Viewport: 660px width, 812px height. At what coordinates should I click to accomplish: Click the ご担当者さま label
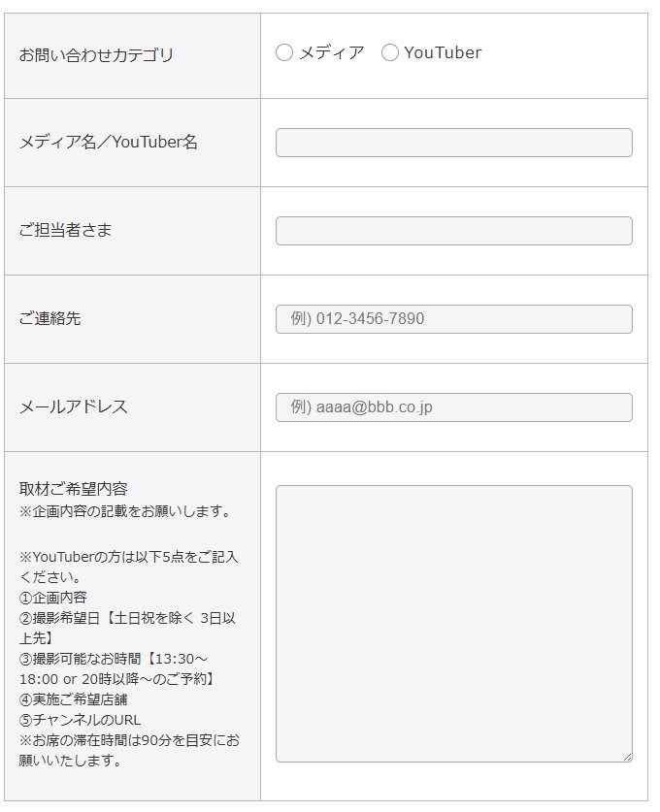tap(65, 230)
